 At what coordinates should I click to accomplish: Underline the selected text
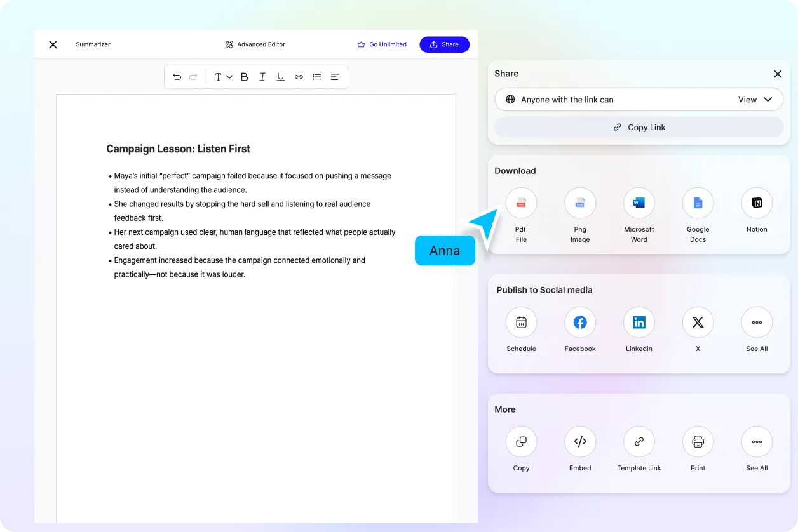(280, 76)
